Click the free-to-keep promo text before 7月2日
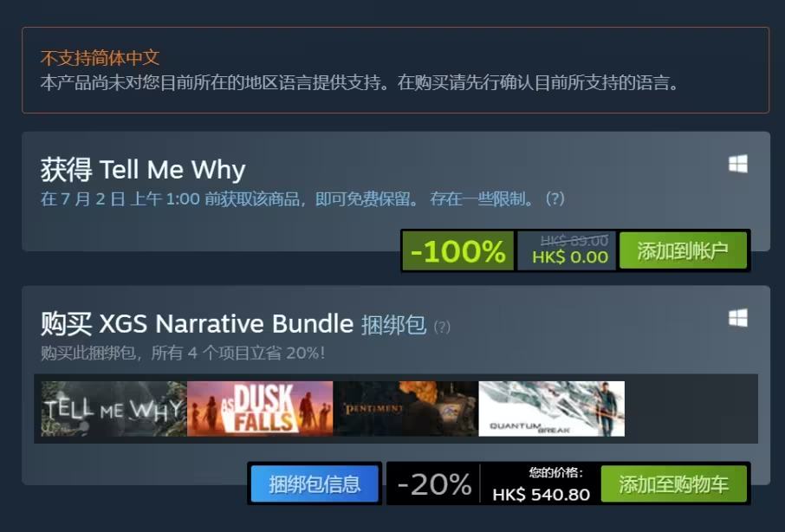785x532 pixels. (x=230, y=198)
